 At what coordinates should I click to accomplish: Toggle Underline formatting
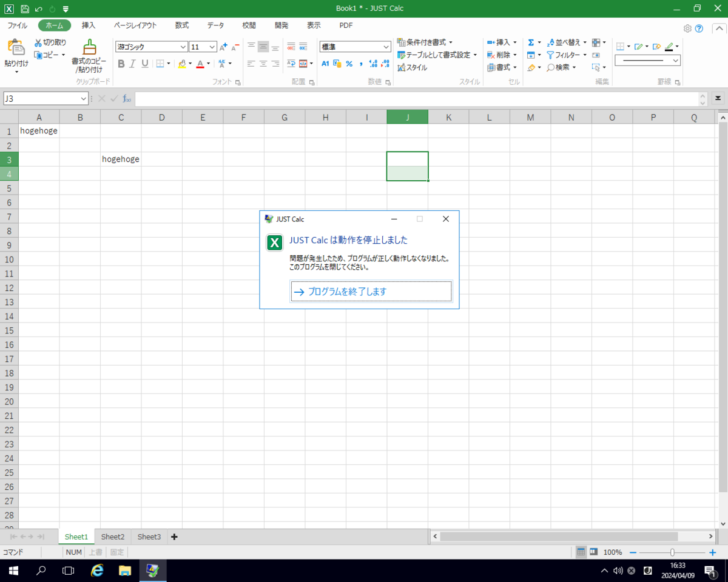point(145,64)
